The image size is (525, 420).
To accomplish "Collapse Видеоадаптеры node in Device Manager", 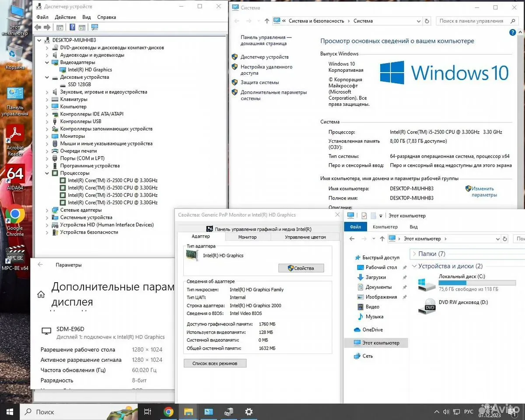I will pyautogui.click(x=47, y=63).
